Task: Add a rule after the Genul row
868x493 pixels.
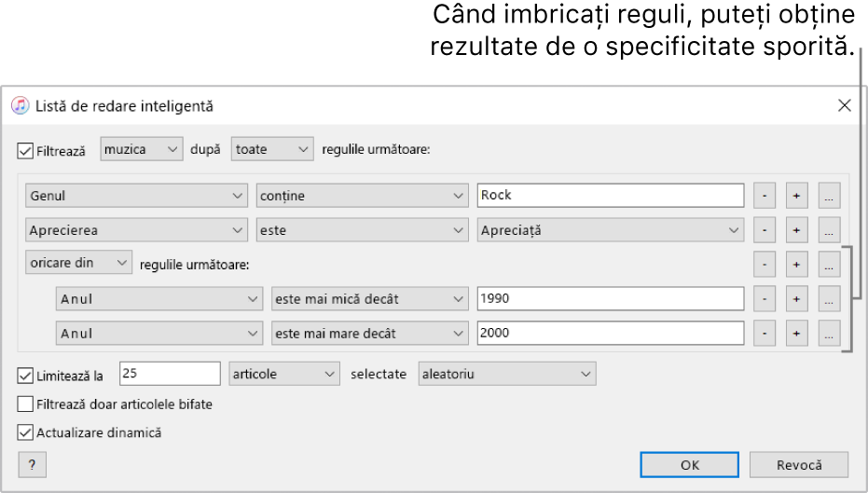Action: tap(796, 196)
